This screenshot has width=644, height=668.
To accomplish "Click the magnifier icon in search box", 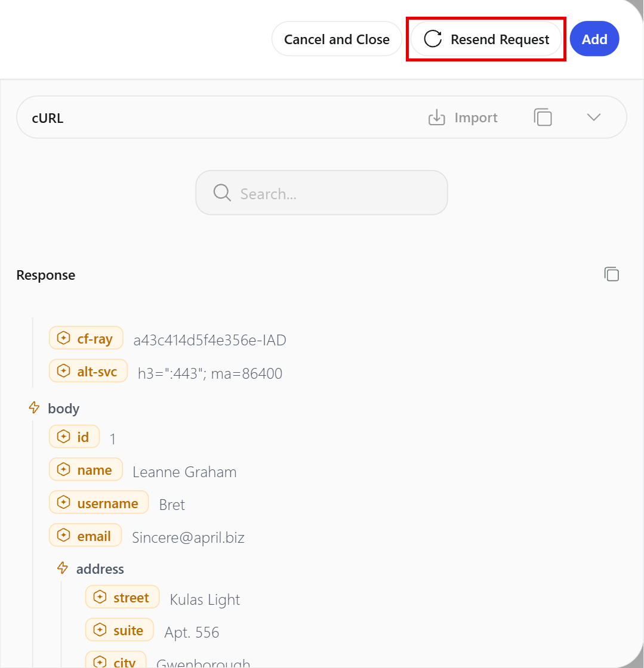I will 222,193.
